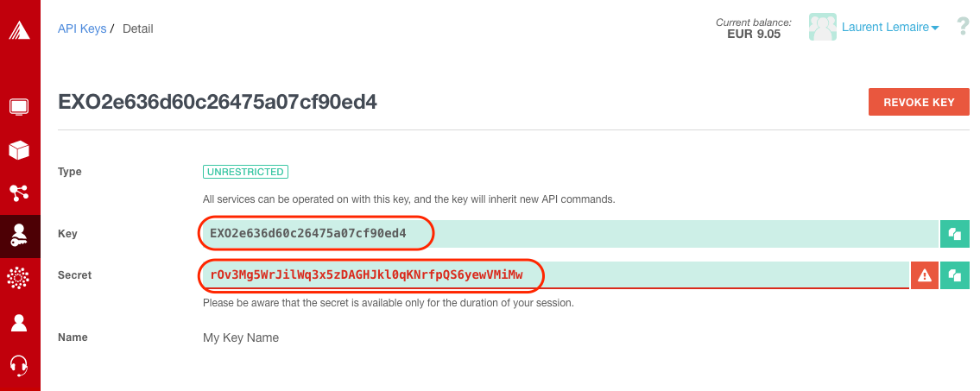Open the account person icon in sidebar
Viewport: 980px width, 391px height.
coord(20,323)
